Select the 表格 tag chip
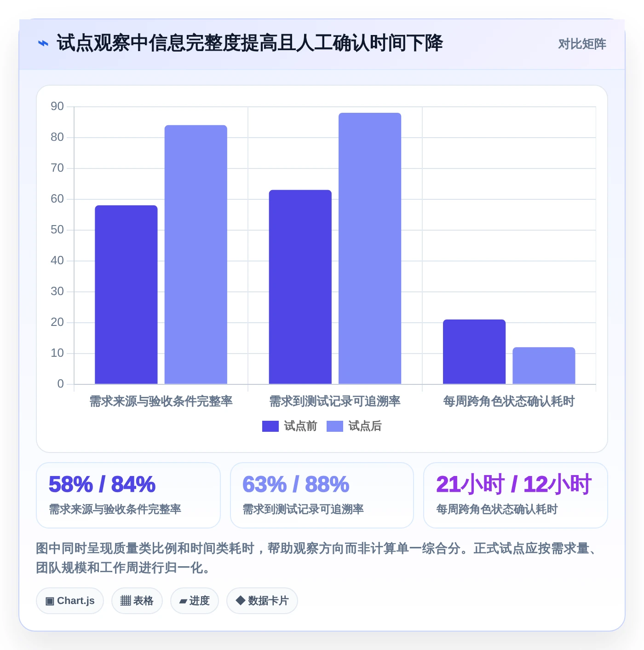The height and width of the screenshot is (650, 644). 137,601
